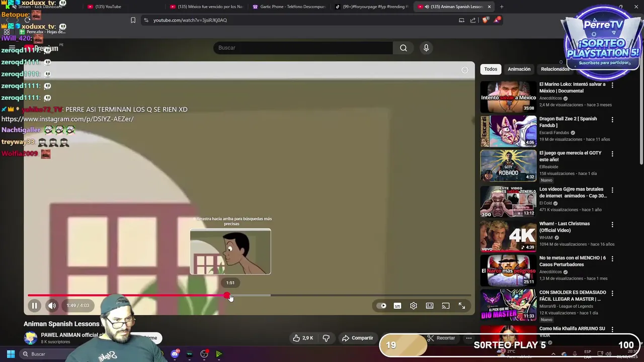Open options menu for Mia Khalifa video
Image resolution: width=644 pixels, height=362 pixels.
point(612,330)
